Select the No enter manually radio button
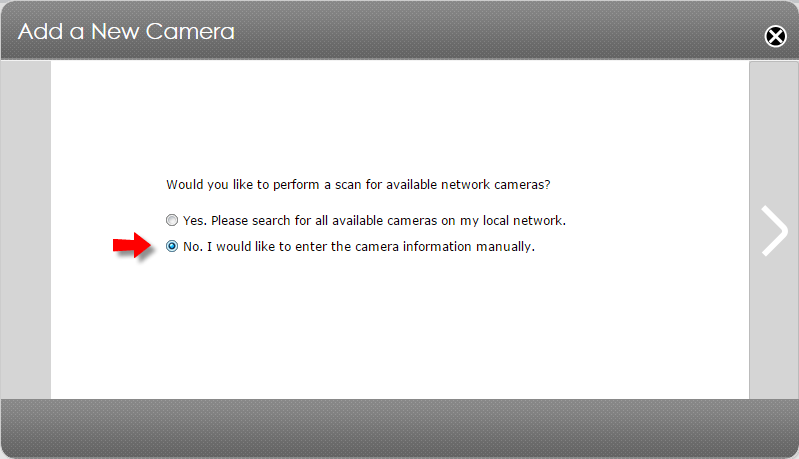The image size is (799, 459). (x=172, y=247)
